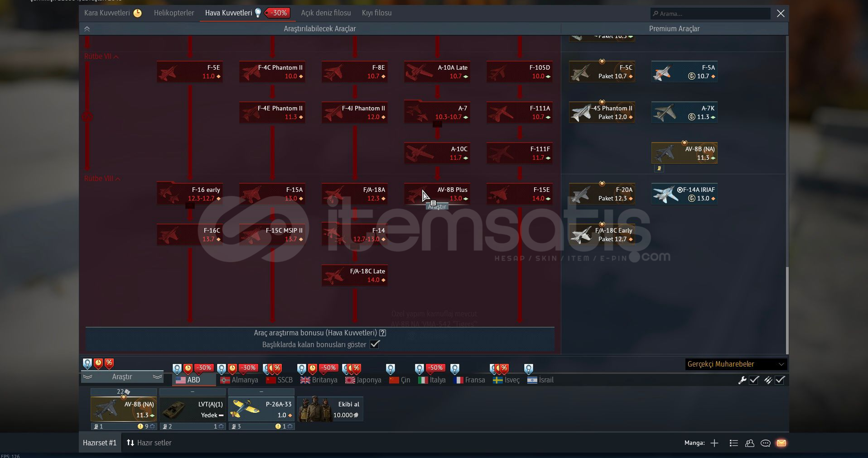868x458 pixels.
Task: Switch to Kara Kuvvetleri tab
Action: 113,13
